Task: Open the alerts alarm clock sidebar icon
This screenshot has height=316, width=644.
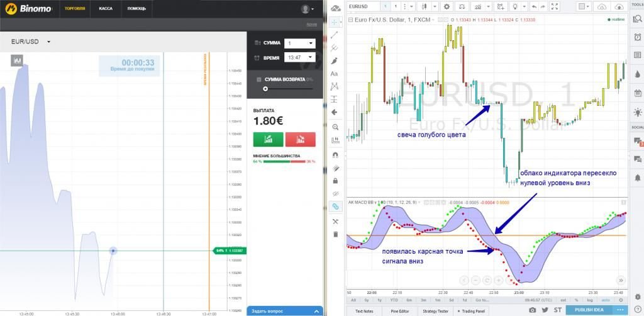Action: (638, 36)
